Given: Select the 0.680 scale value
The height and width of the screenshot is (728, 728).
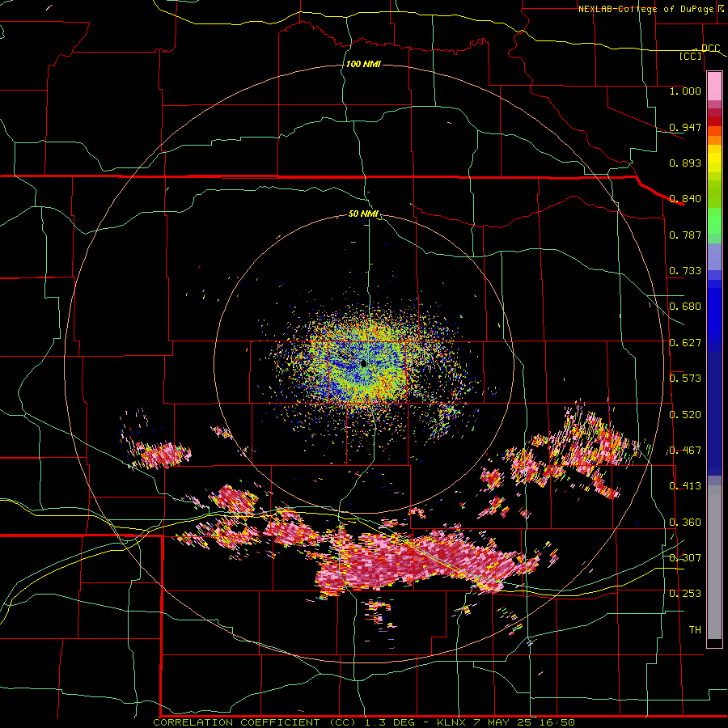Looking at the screenshot, I should click(685, 307).
